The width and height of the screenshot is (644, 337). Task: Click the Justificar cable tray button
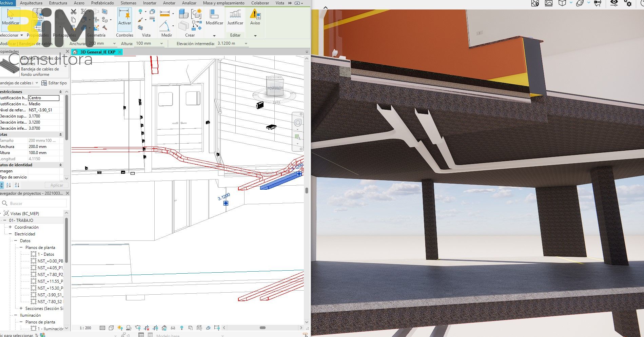point(235,18)
